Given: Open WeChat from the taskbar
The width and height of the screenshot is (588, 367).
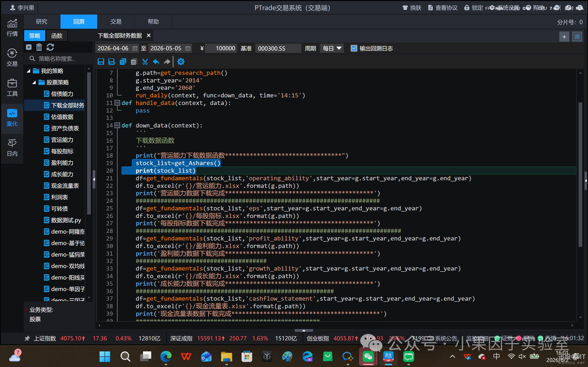Looking at the screenshot, I should (x=368, y=356).
